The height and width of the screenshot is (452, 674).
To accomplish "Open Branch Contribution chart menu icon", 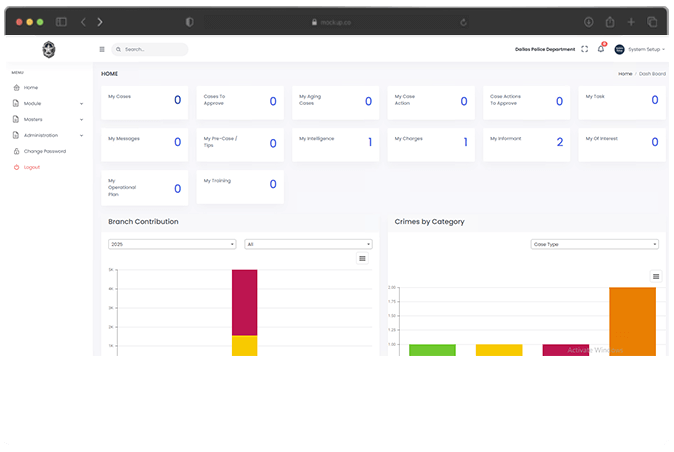I will [x=362, y=258].
